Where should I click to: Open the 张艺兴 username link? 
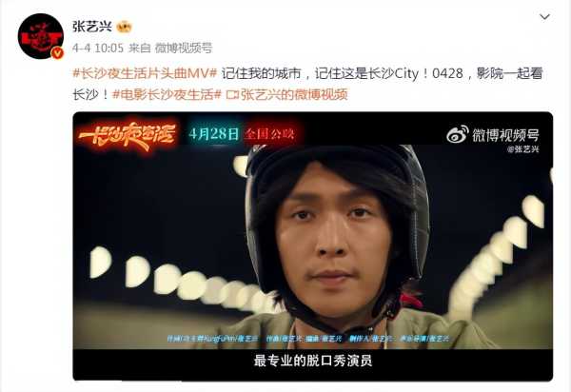click(x=91, y=27)
